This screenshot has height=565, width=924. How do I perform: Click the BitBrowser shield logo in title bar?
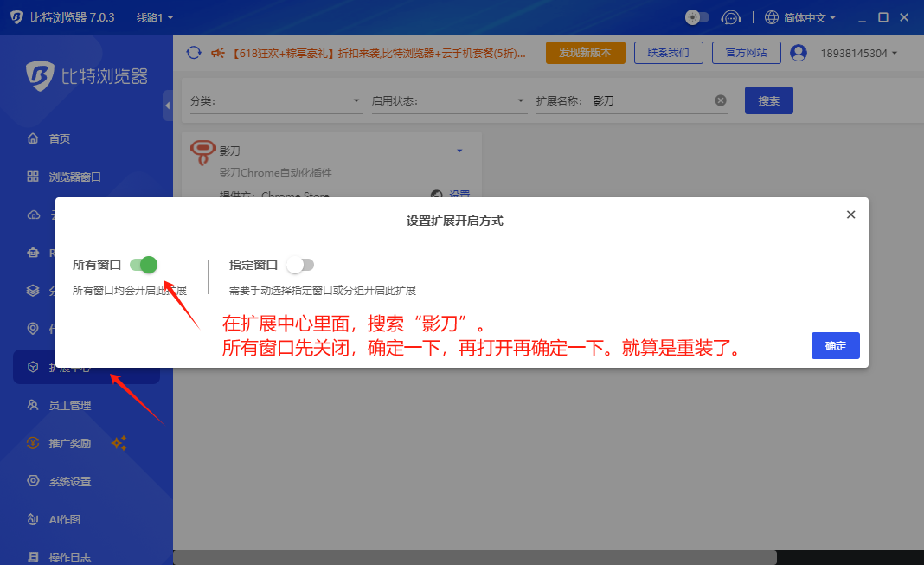click(16, 17)
